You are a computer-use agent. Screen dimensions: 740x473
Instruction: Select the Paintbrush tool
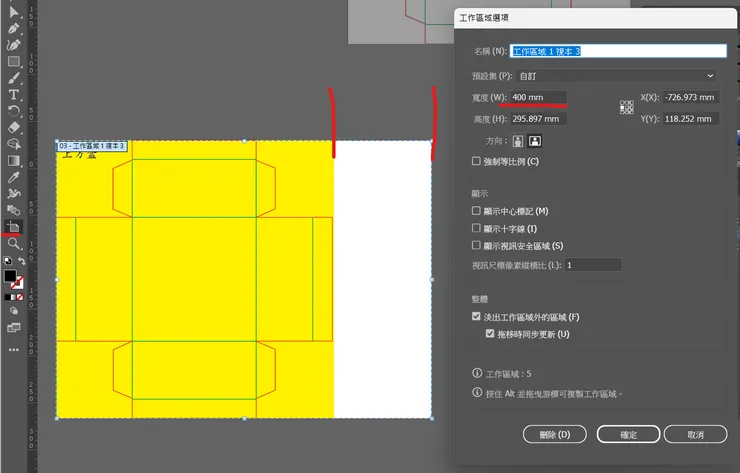14,78
